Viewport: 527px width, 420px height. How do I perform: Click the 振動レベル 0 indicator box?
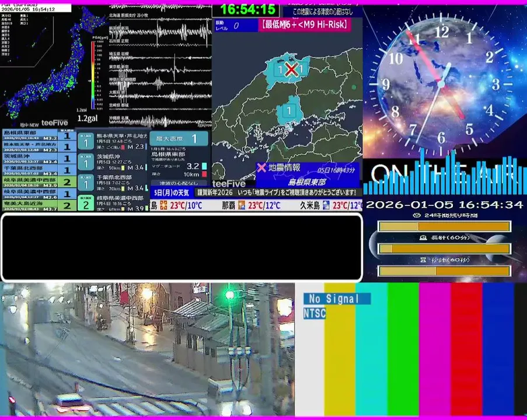click(x=236, y=25)
